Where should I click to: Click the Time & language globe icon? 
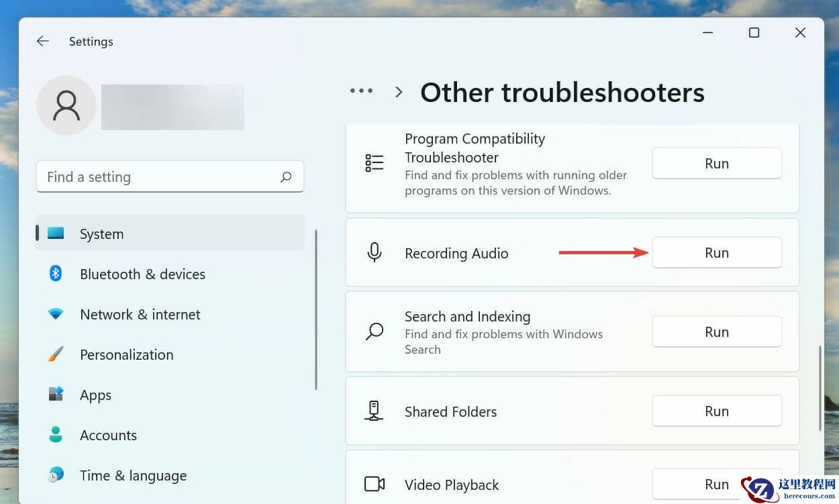tap(56, 475)
